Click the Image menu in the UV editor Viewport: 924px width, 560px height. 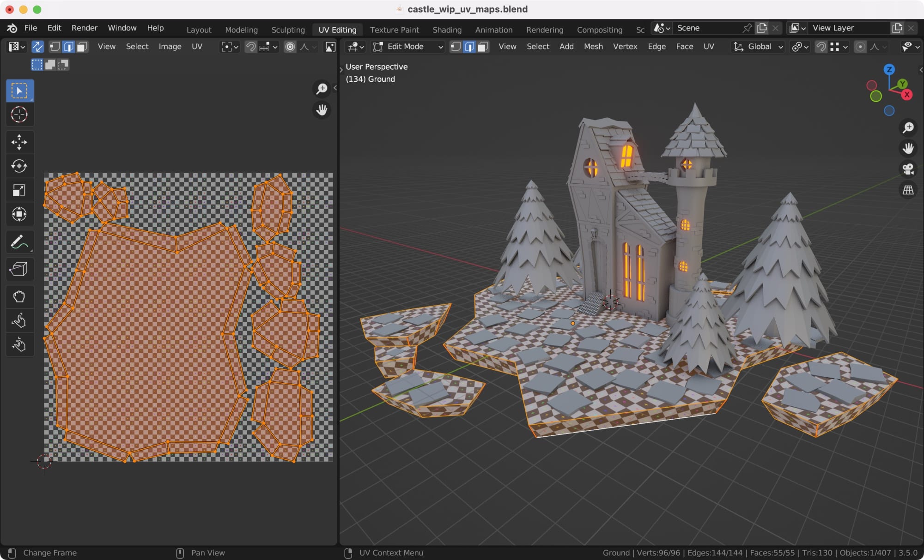pos(170,46)
